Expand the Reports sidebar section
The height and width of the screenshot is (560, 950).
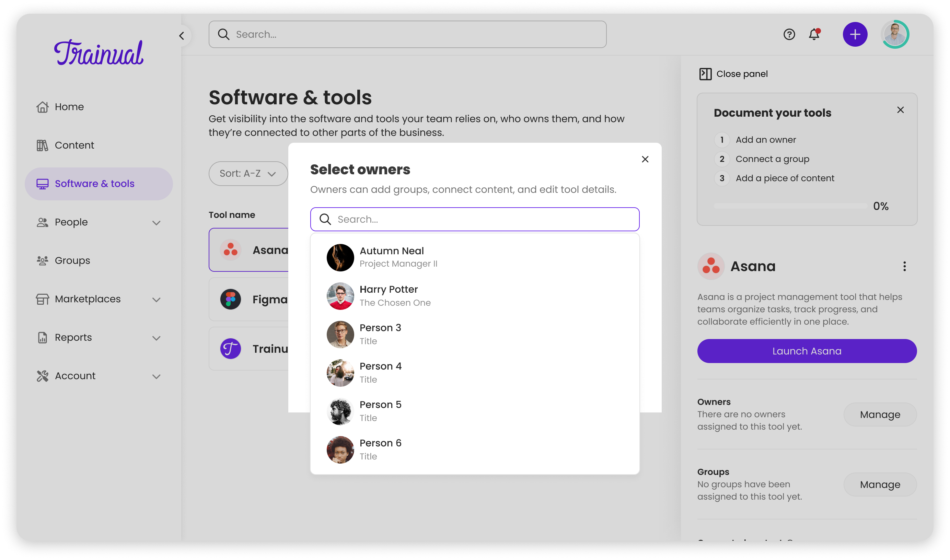pos(156,338)
